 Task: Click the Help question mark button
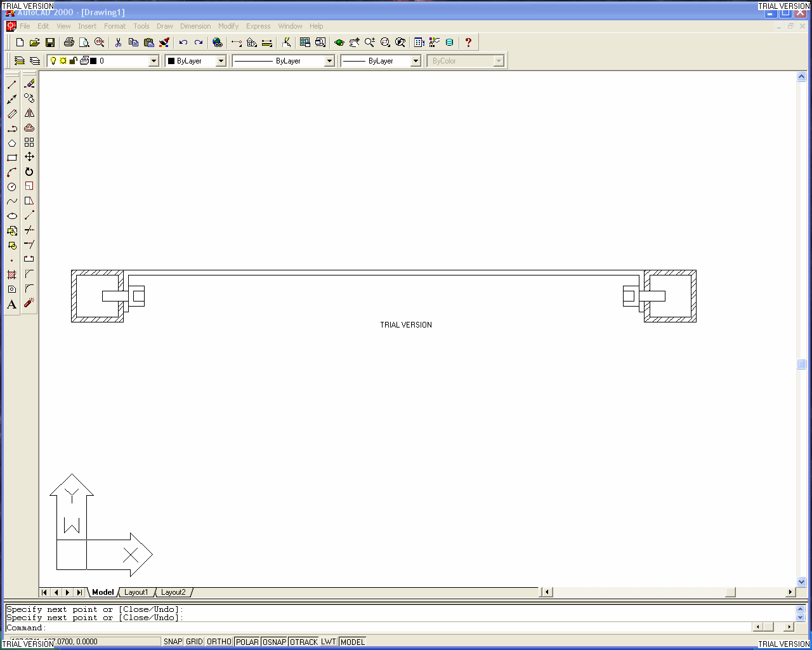(x=468, y=43)
